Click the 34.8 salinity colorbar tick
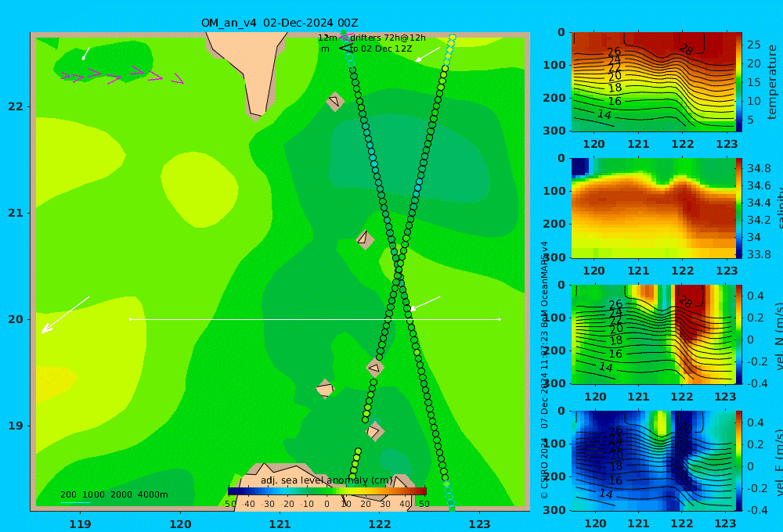Viewport: 783px width, 532px height. click(x=759, y=168)
